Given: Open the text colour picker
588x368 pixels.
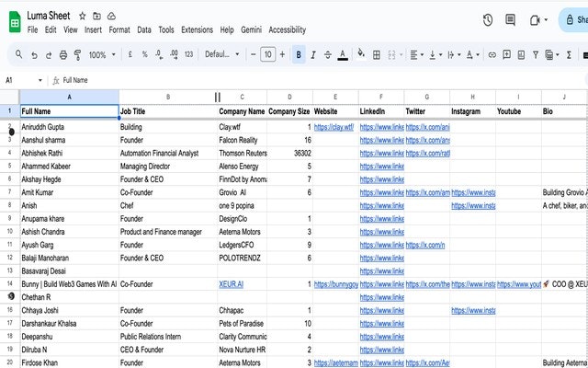Looking at the screenshot, I should [343, 55].
